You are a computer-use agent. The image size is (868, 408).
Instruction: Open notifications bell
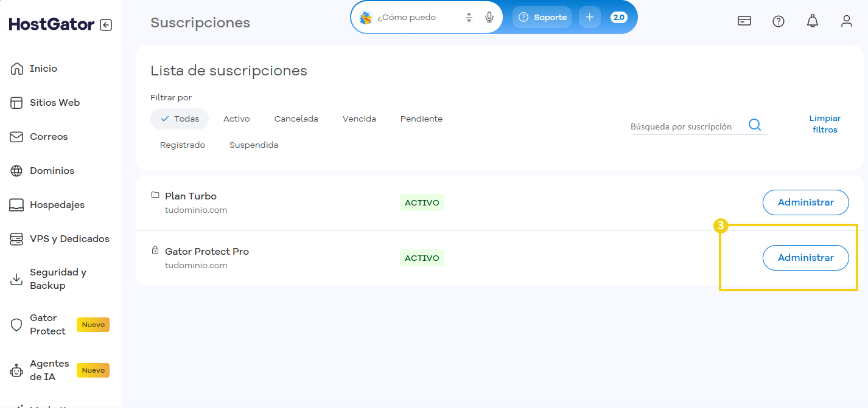813,21
